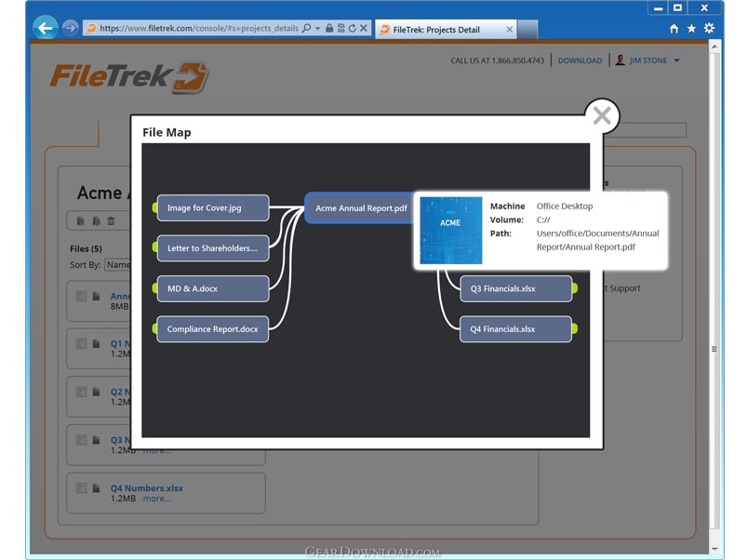The image size is (747, 560).
Task: Open the DOWNLOAD link
Action: tap(580, 60)
